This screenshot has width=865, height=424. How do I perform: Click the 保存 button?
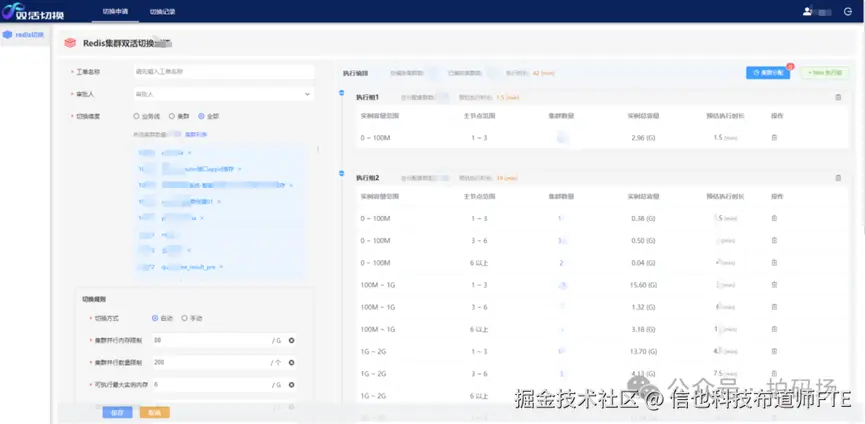[118, 412]
